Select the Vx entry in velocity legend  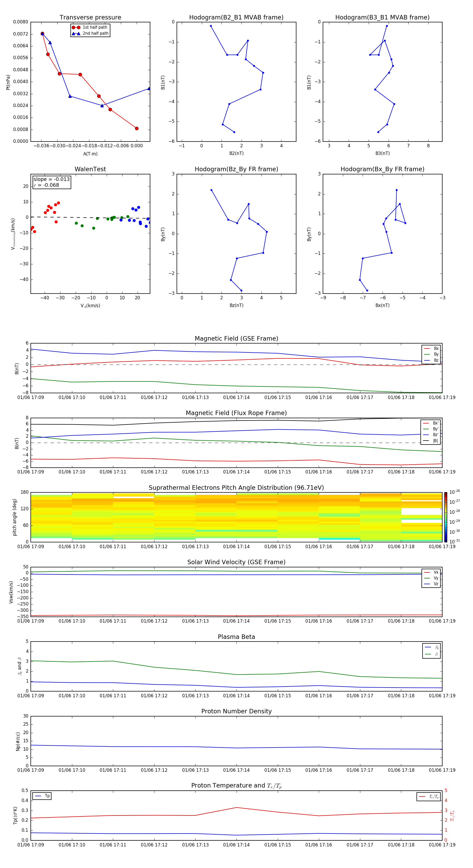[431, 572]
